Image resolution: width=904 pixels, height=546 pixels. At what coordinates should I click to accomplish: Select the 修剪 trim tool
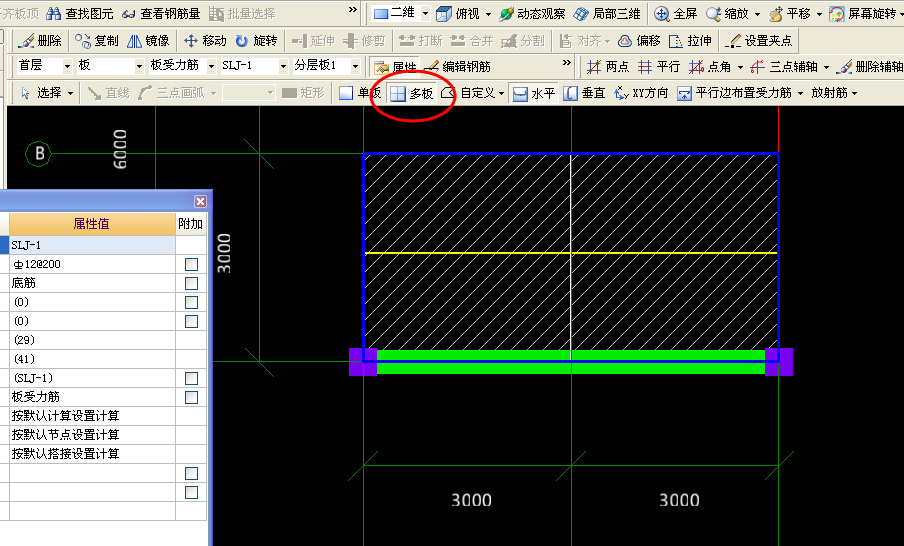364,41
